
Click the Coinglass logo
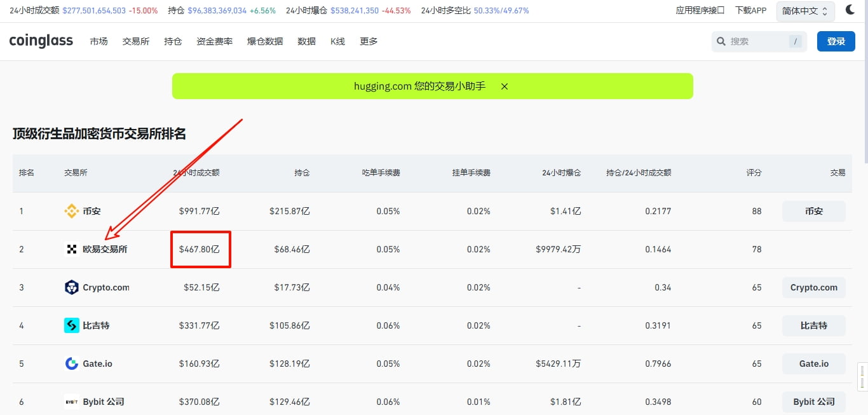pos(40,41)
